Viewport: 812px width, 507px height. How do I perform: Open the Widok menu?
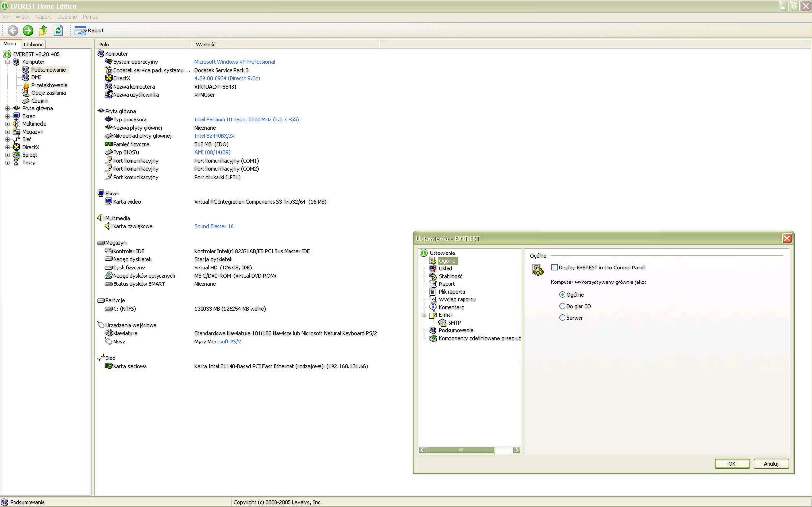[x=23, y=17]
